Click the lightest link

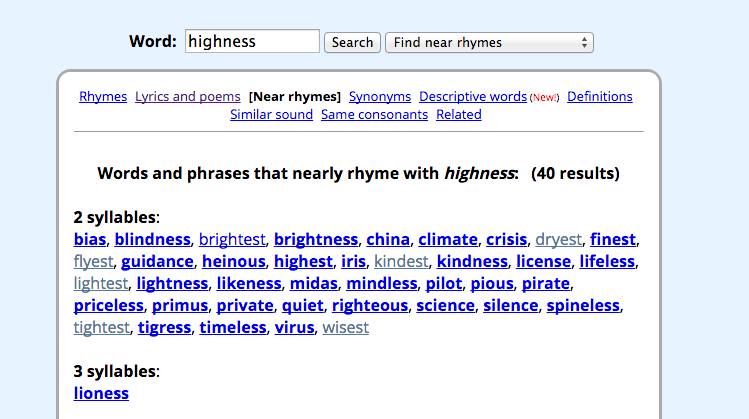[101, 283]
